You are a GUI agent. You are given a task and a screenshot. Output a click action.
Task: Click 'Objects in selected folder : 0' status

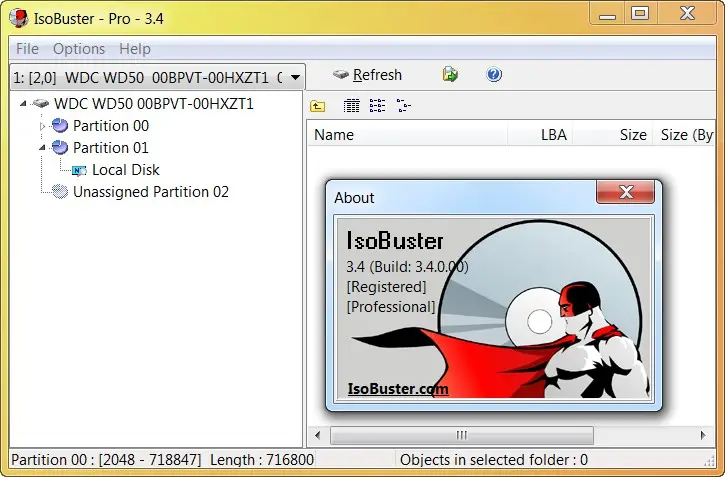click(x=494, y=459)
